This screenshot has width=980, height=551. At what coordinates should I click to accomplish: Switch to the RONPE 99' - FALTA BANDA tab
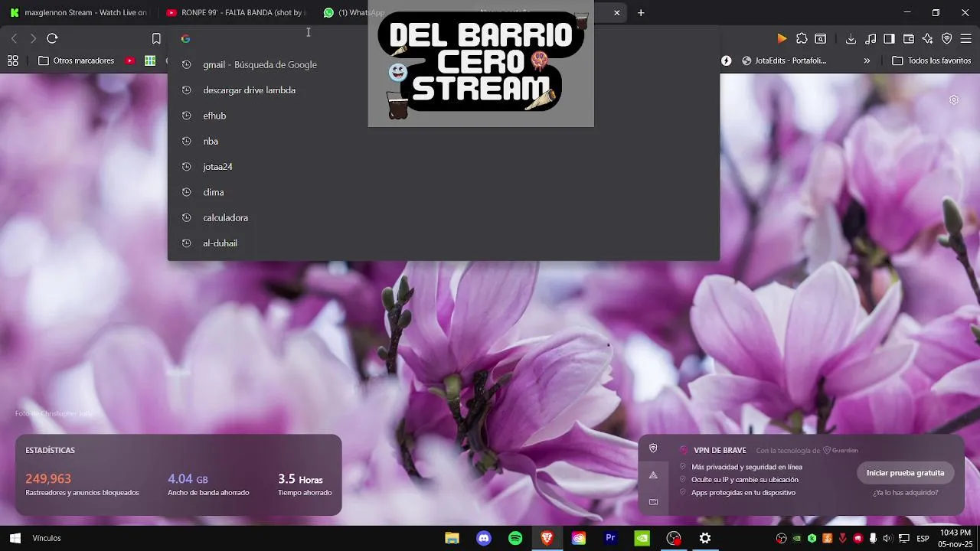coord(235,12)
